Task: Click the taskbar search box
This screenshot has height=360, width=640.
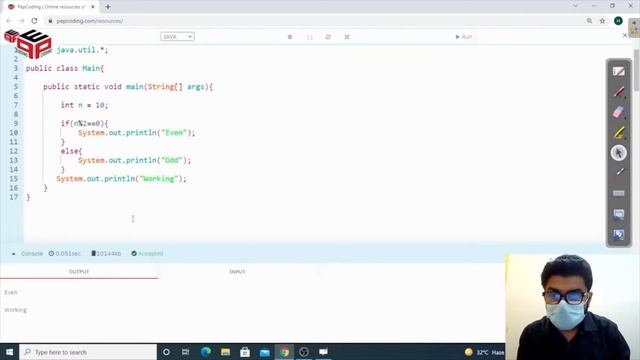Action: click(88, 352)
